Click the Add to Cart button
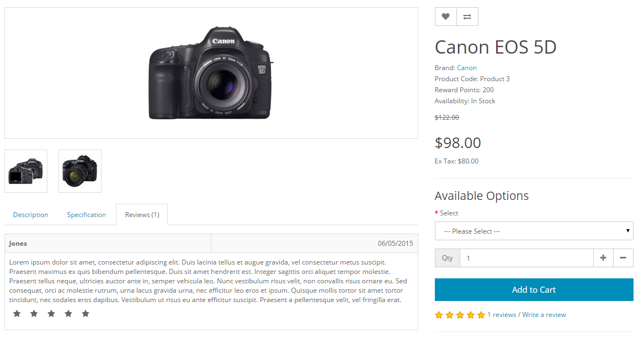Image resolution: width=644 pixels, height=338 pixels. (x=534, y=289)
